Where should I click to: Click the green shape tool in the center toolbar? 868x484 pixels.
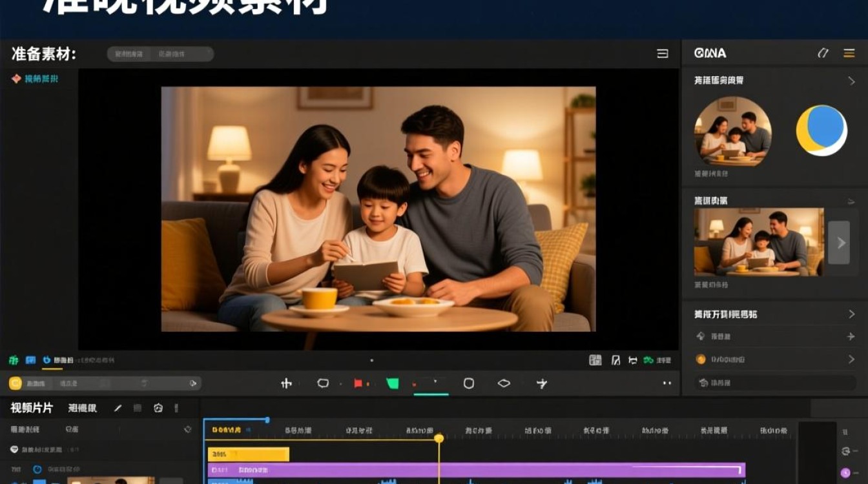point(393,383)
